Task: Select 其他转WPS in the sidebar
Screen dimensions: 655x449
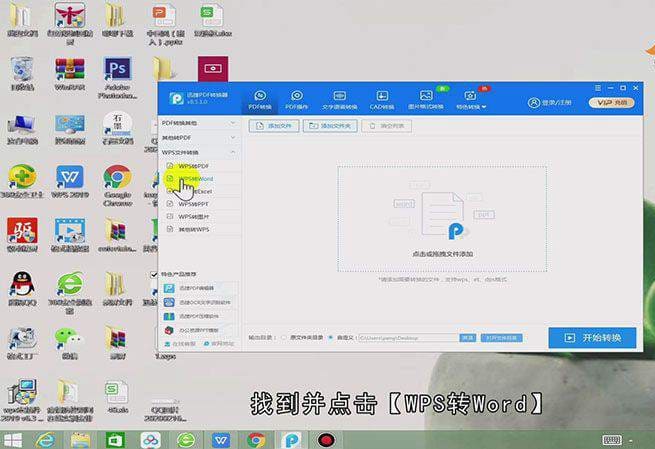Action: click(193, 229)
